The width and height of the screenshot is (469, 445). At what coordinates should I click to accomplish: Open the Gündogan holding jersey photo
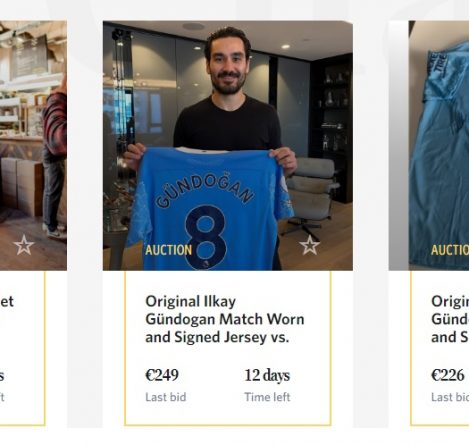click(x=228, y=146)
